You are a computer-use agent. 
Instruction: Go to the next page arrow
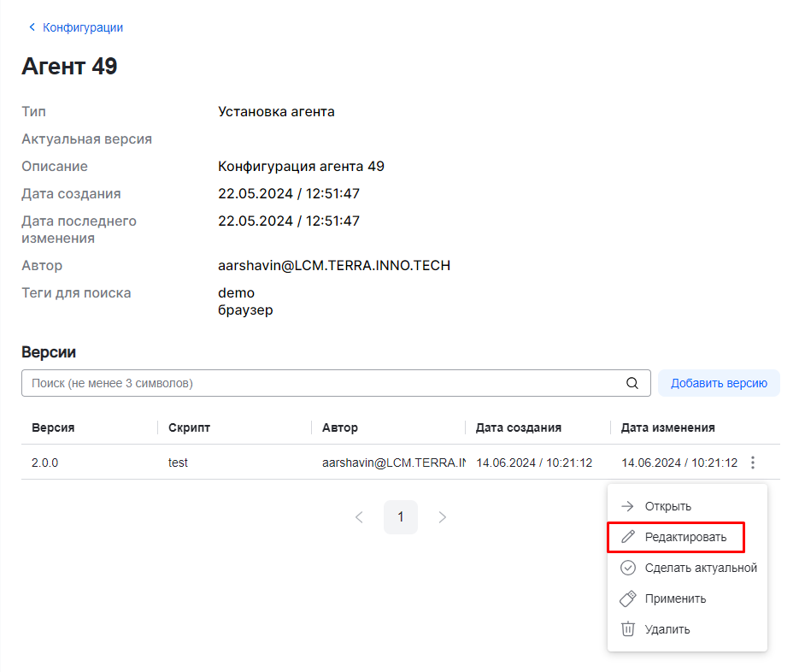pos(442,517)
